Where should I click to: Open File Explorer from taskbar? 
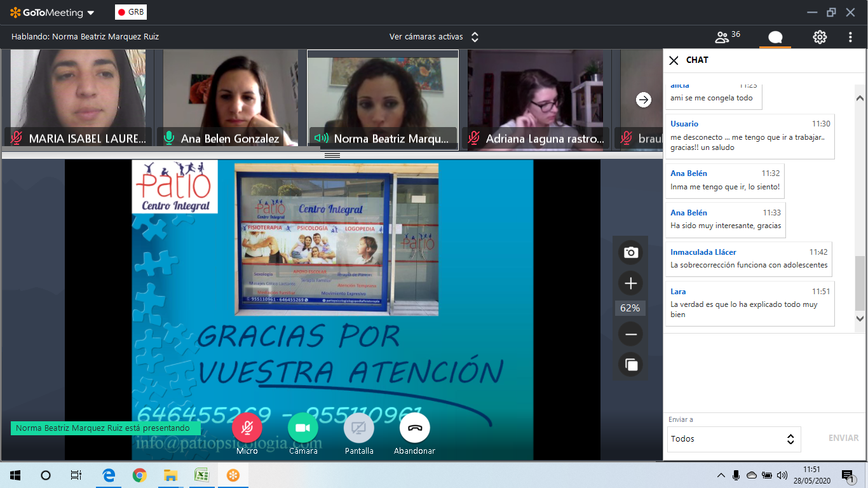click(x=170, y=475)
